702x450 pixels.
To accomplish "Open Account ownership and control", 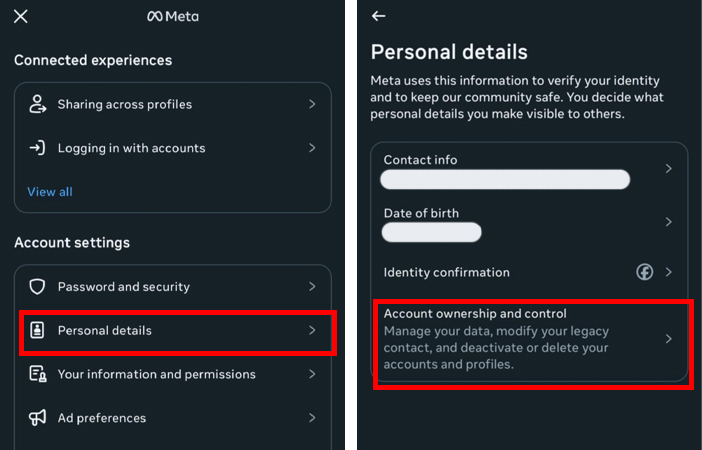I will pos(528,339).
